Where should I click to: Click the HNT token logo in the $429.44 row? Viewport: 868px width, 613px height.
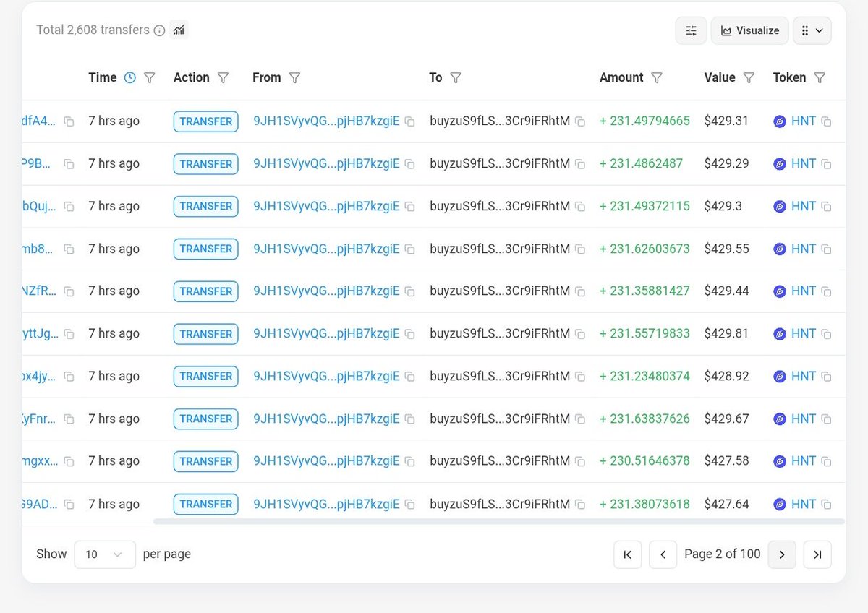coord(780,291)
